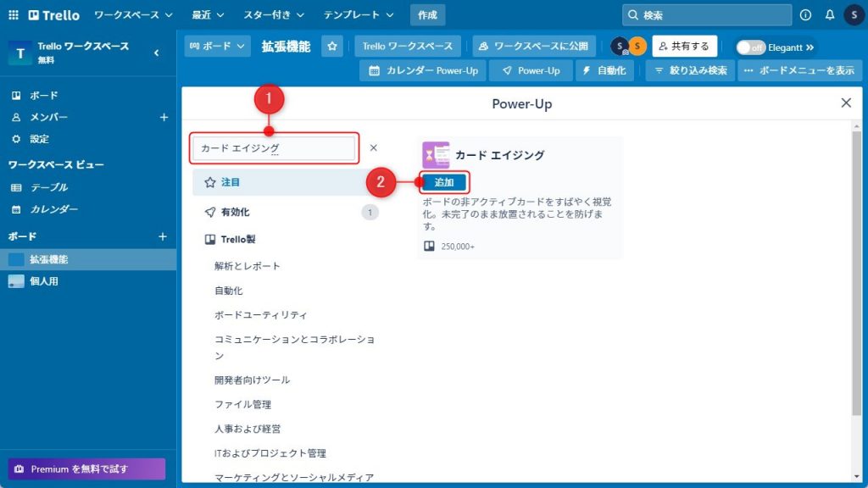Open the カード エイジング title
The width and height of the screenshot is (868, 488).
point(499,155)
